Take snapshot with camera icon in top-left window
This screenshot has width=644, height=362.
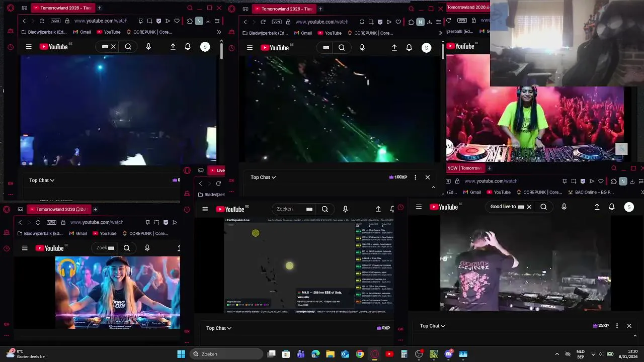(x=149, y=21)
